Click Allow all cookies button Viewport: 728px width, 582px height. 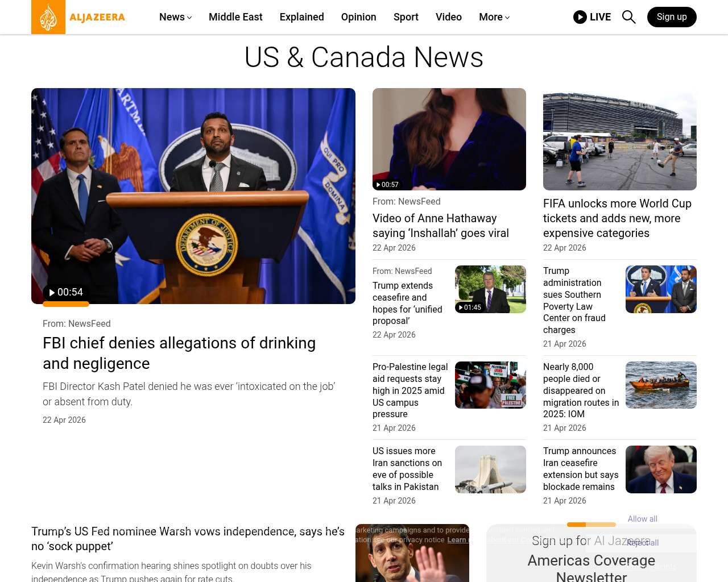(x=643, y=519)
